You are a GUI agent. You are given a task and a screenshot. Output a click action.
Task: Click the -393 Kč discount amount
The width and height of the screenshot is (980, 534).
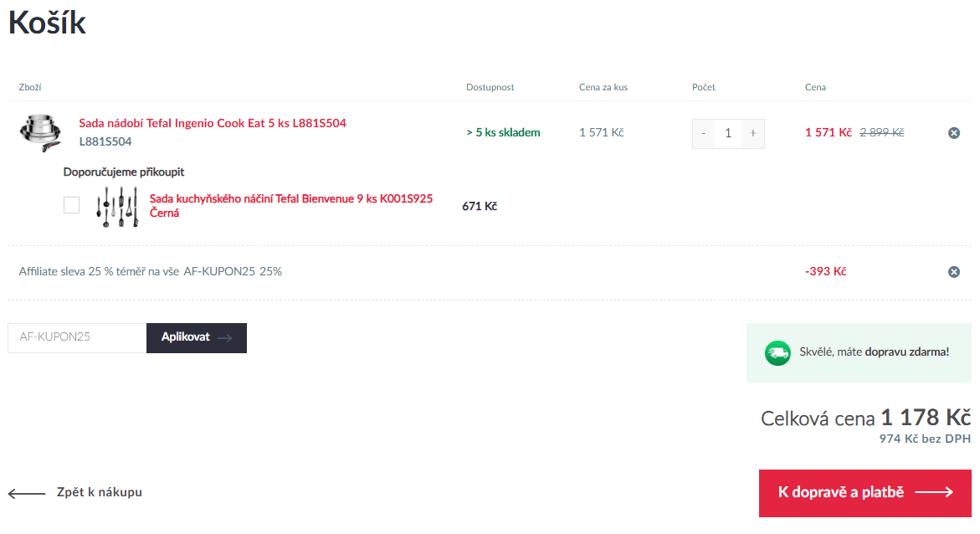click(x=826, y=271)
